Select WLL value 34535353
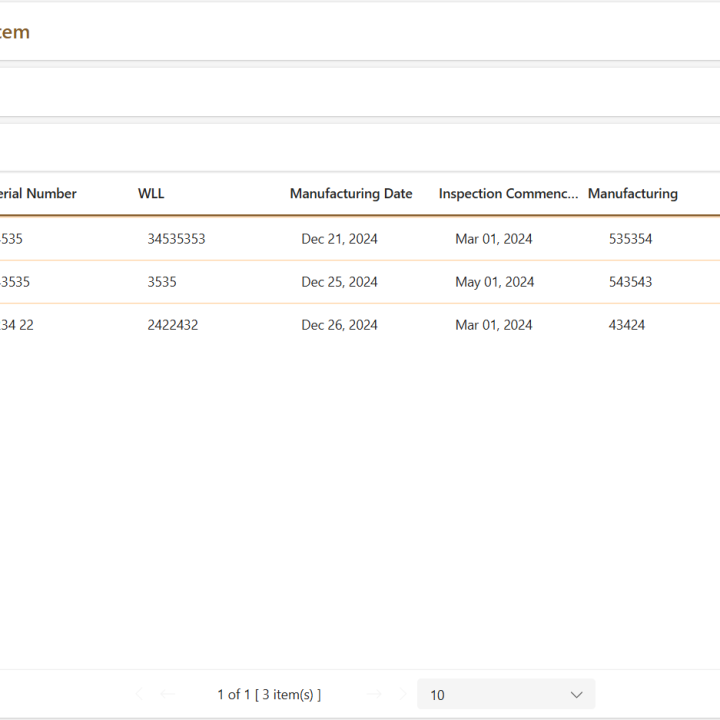720x720 pixels. tap(176, 239)
